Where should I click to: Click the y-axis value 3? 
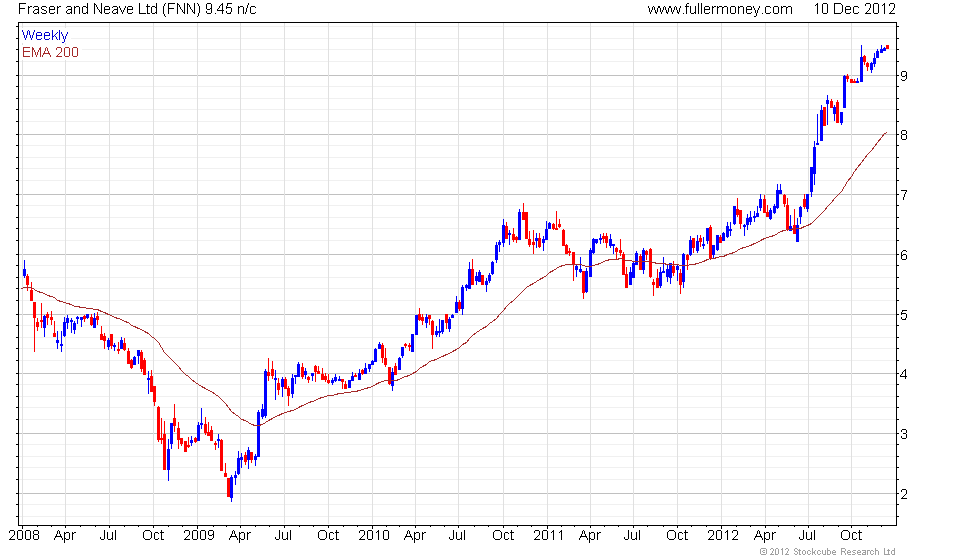(x=904, y=434)
